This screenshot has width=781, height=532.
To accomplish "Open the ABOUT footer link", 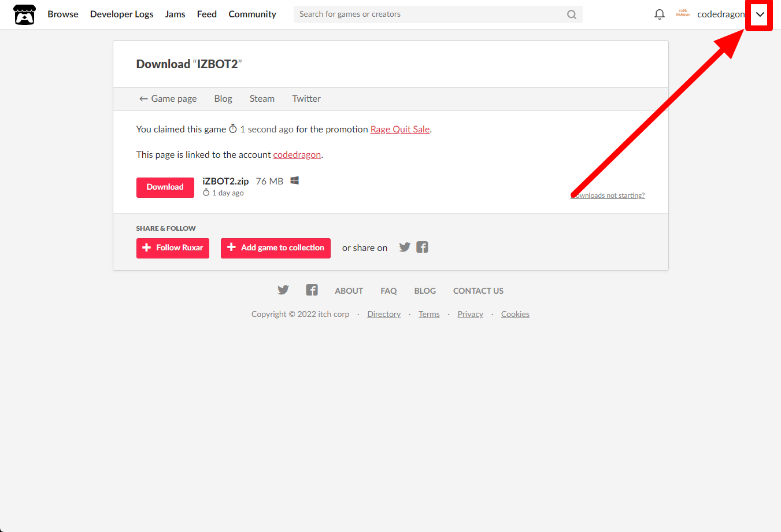I will (x=349, y=291).
